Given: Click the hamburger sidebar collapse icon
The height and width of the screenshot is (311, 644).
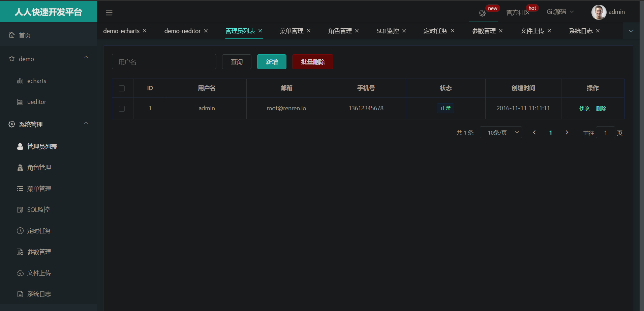Looking at the screenshot, I should (109, 13).
